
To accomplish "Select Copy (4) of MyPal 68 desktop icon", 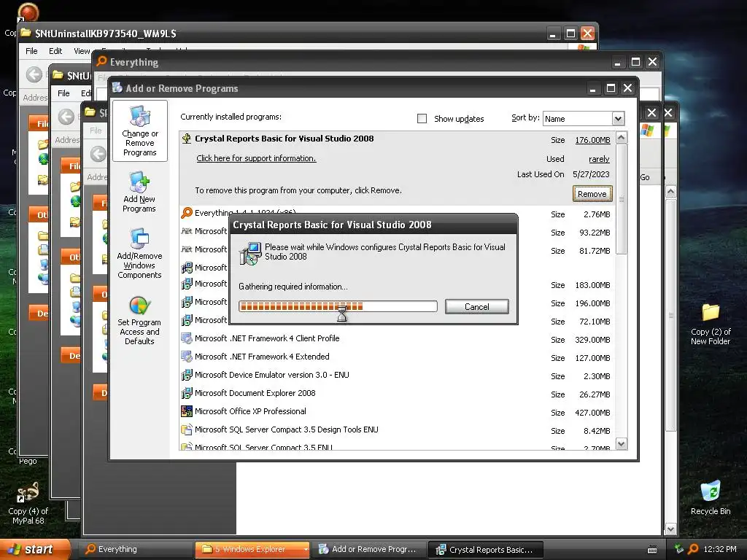I will click(28, 503).
